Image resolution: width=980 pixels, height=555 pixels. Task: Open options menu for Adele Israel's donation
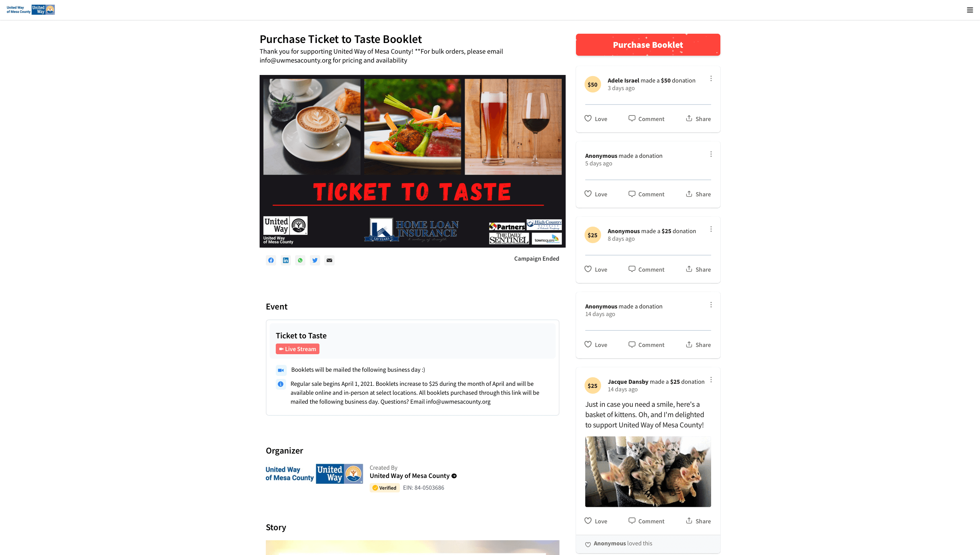[711, 78]
